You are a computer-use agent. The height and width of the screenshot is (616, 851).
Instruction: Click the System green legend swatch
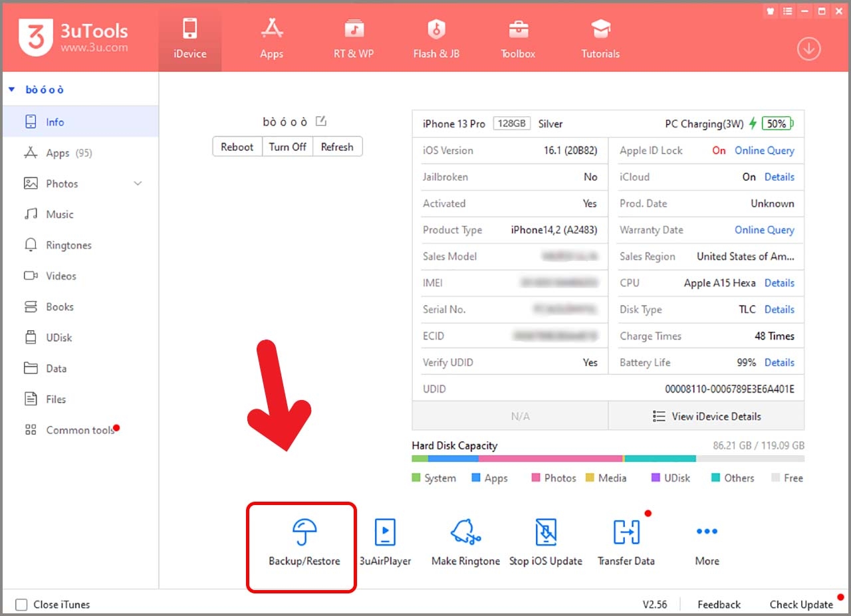[x=416, y=478]
